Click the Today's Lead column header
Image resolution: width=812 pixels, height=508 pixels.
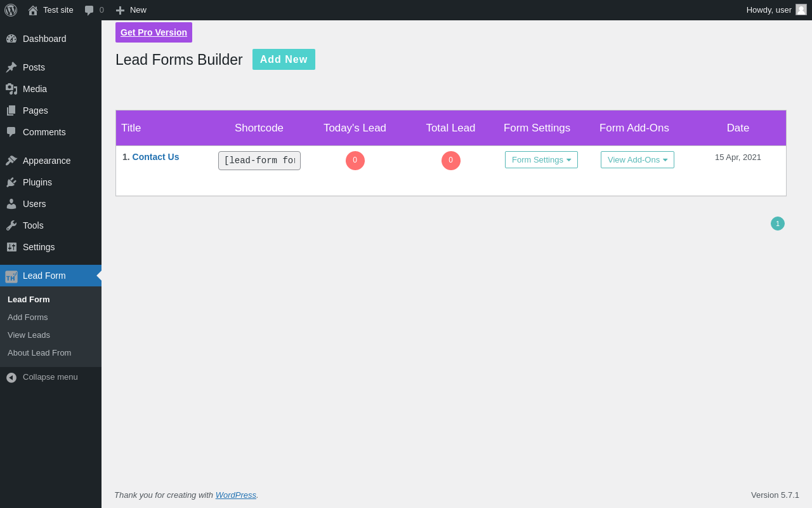[x=355, y=128]
